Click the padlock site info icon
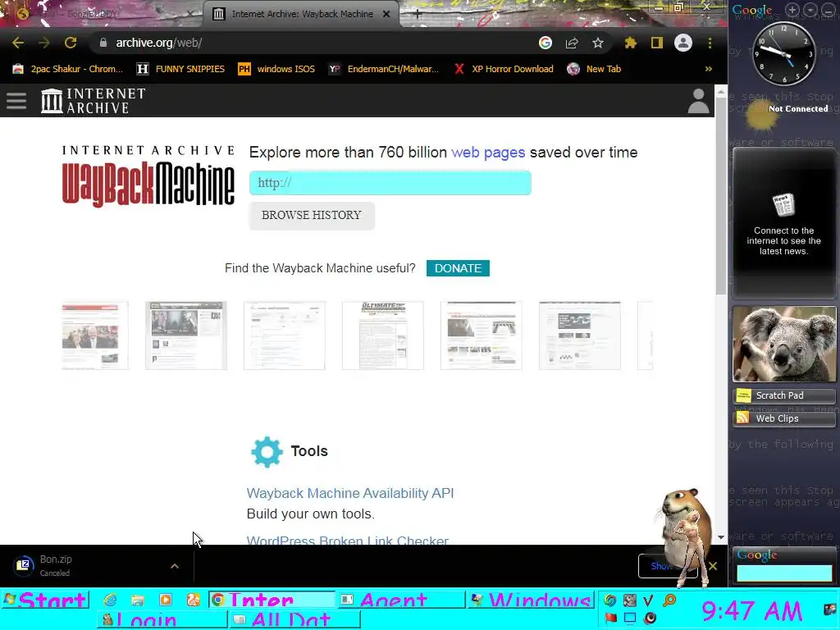Screen dimensions: 840x630 (103, 43)
